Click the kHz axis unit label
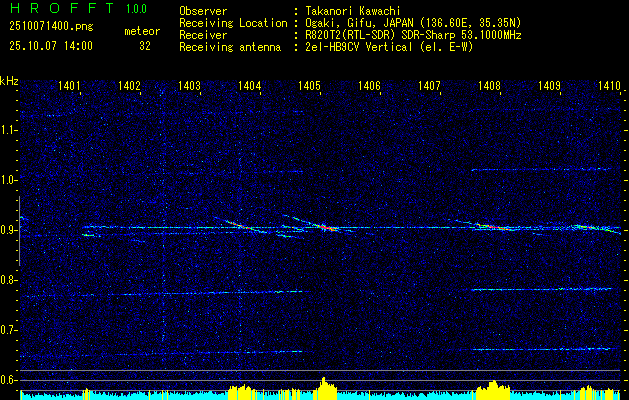Image resolution: width=629 pixels, height=400 pixels. point(9,81)
